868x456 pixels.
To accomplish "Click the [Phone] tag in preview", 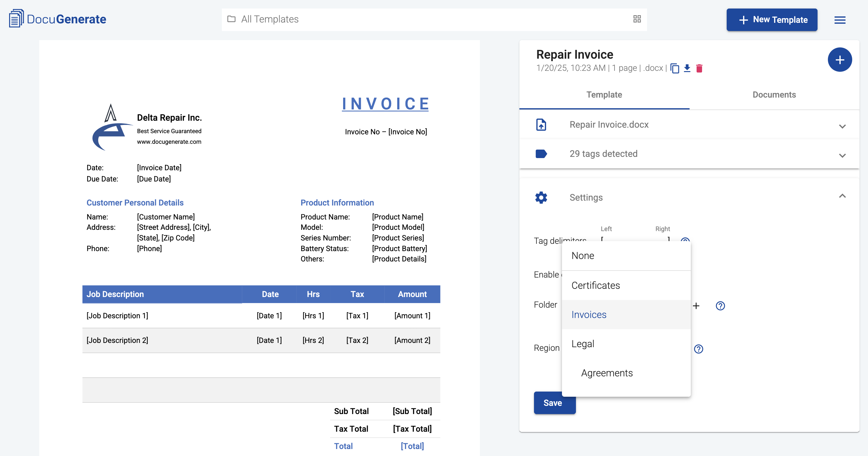I will [x=149, y=248].
